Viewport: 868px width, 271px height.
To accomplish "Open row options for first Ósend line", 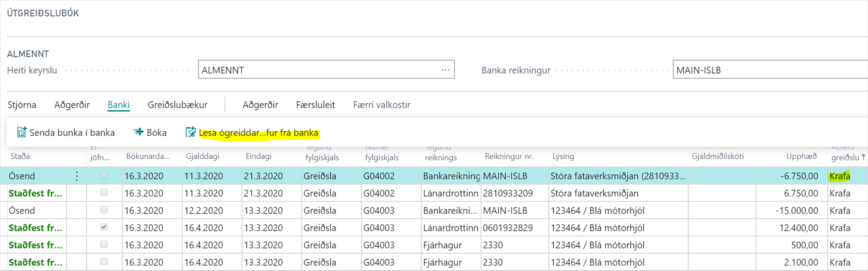I will coord(77,176).
